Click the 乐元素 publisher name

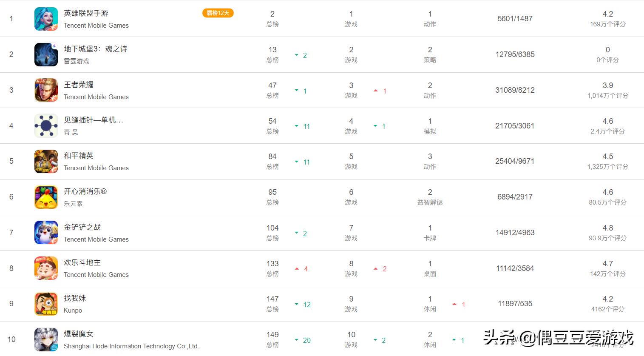tap(73, 204)
